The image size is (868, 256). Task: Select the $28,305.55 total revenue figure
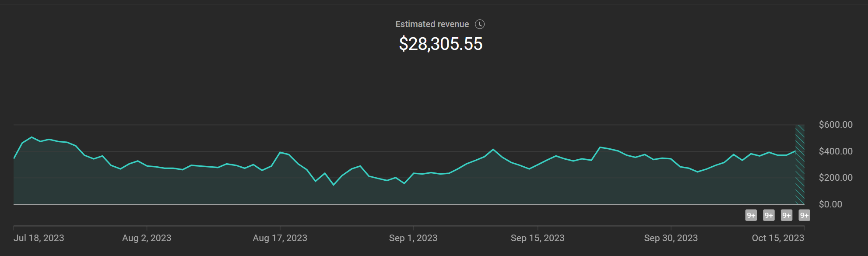pos(440,44)
